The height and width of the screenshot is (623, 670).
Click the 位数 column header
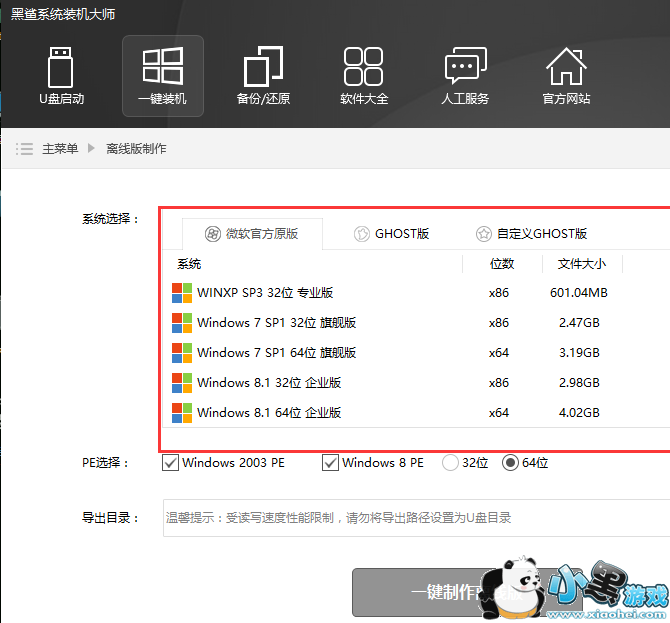click(x=502, y=264)
